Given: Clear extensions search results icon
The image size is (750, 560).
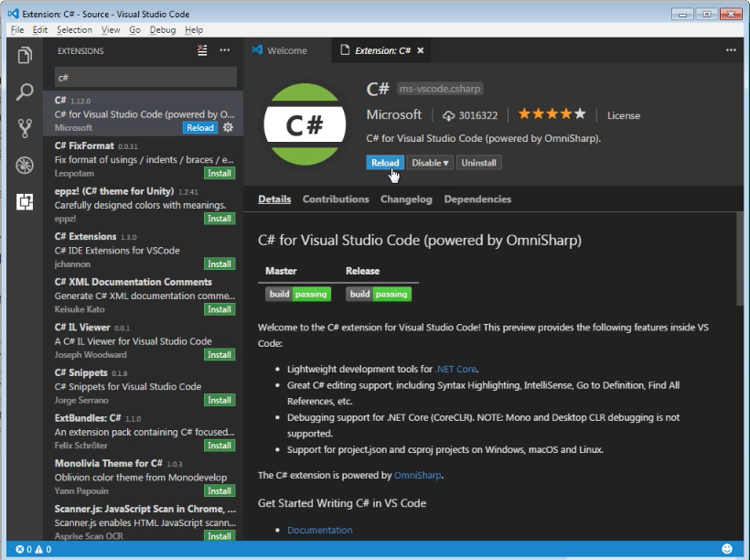Looking at the screenshot, I should 202,50.
